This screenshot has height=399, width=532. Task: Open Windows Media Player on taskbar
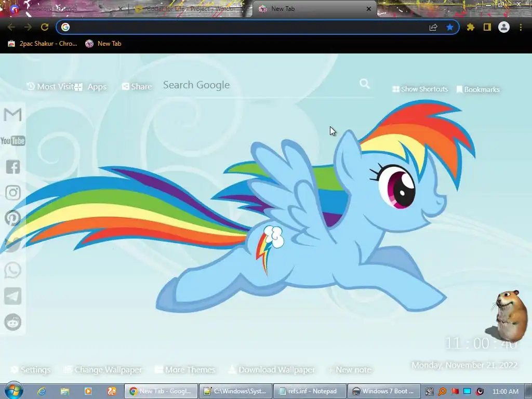[88, 391]
